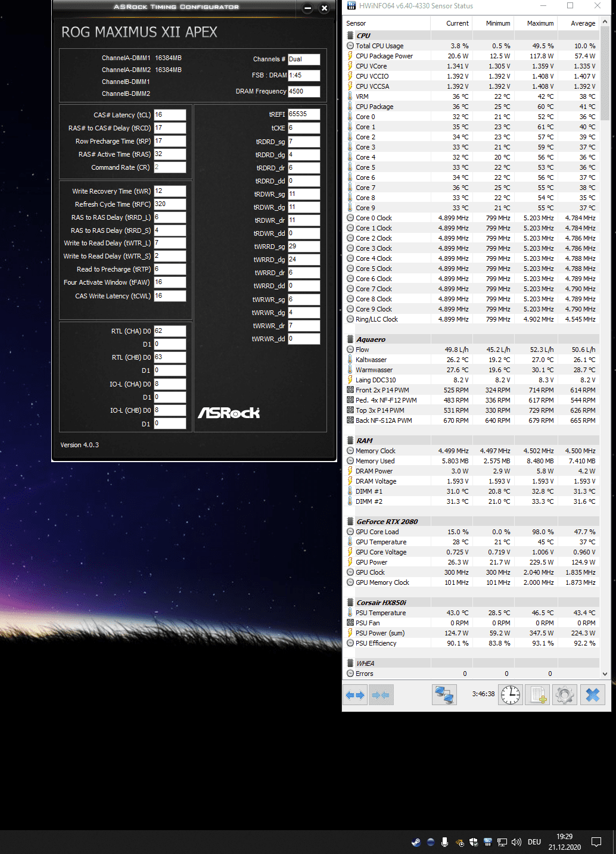Click the clock reset timer icon
The height and width of the screenshot is (854, 616).
pyautogui.click(x=511, y=694)
